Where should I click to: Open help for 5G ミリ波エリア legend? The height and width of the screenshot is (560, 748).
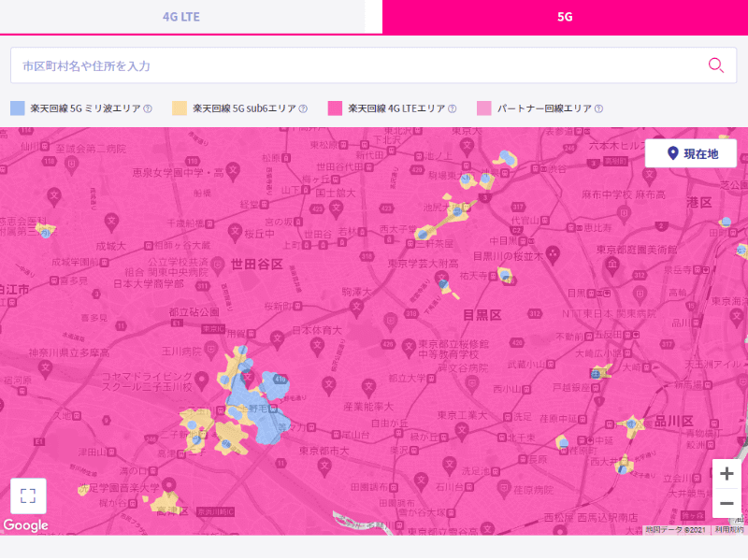coord(148,108)
